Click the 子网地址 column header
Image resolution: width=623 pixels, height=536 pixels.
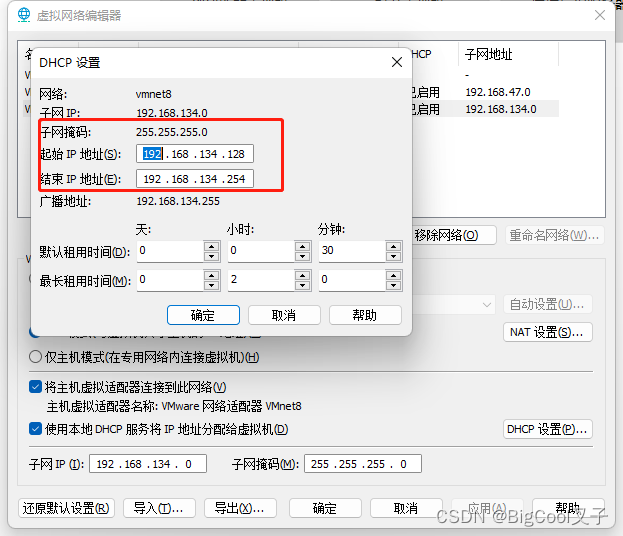[x=509, y=54]
